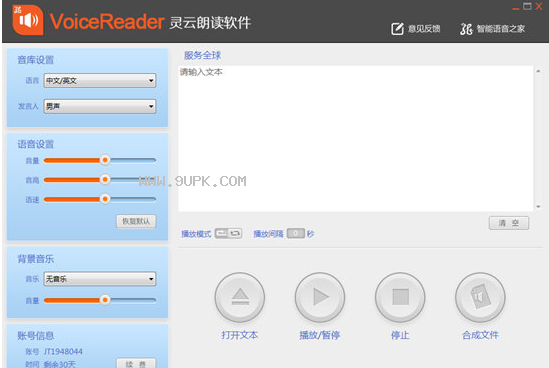Viewport: 549px width, 368px height.
Task: Expand the 音乐 dropdown showing 无音乐
Action: pyautogui.click(x=100, y=279)
